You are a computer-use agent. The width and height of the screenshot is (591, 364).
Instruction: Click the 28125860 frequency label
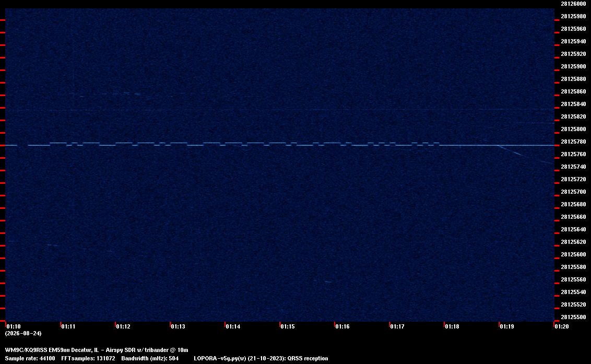[x=573, y=91]
